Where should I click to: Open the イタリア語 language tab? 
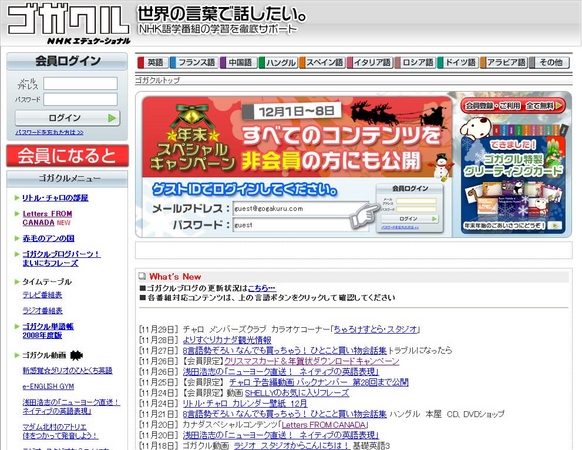click(x=370, y=62)
